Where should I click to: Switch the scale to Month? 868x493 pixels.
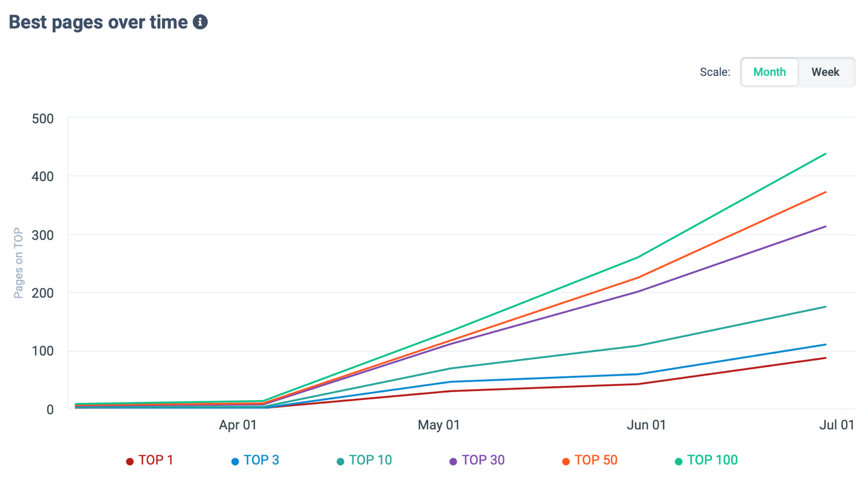coord(770,72)
